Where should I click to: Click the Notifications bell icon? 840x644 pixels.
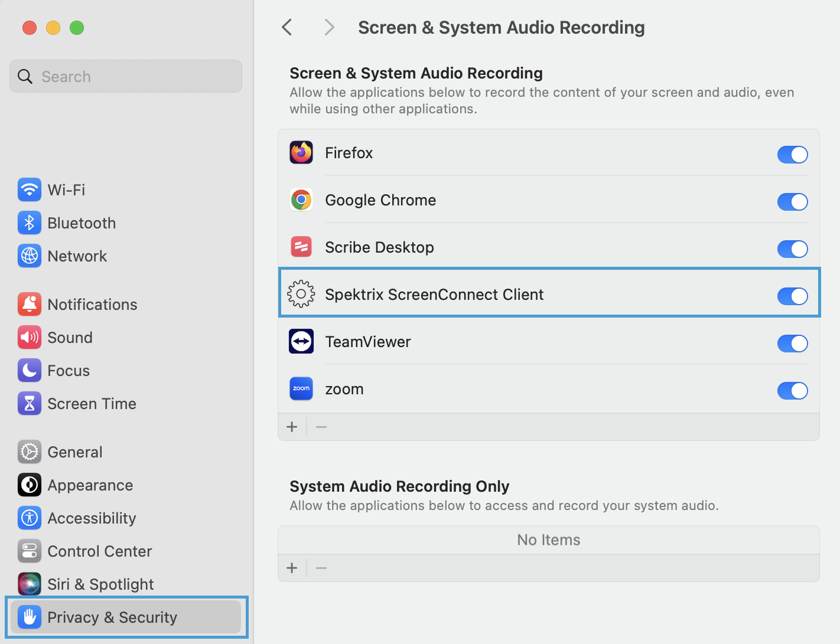[x=30, y=305]
